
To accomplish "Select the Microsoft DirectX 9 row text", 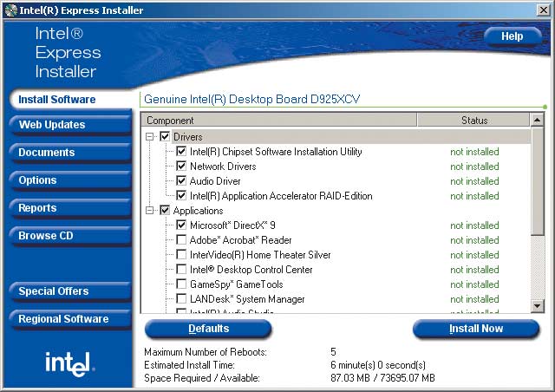I will click(232, 225).
